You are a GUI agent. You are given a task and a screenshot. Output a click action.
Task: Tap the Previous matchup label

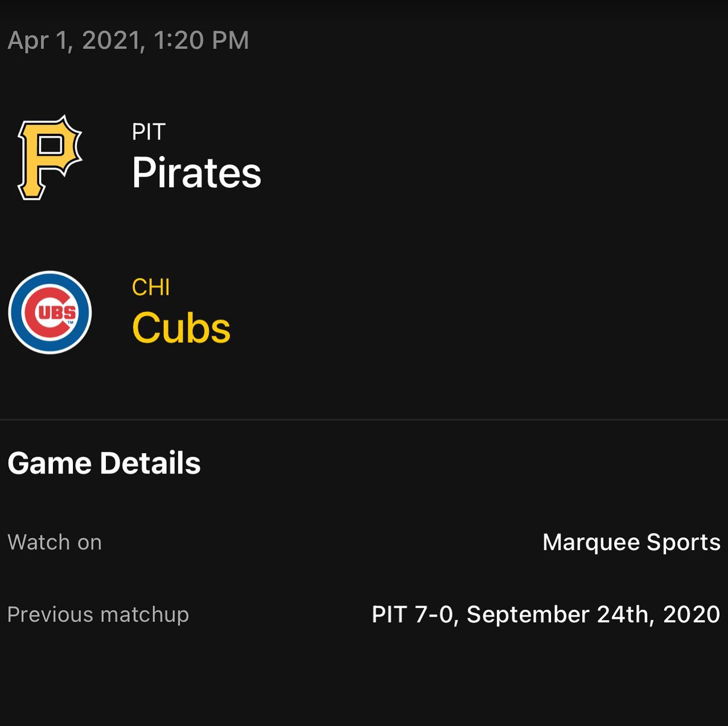pyautogui.click(x=98, y=615)
